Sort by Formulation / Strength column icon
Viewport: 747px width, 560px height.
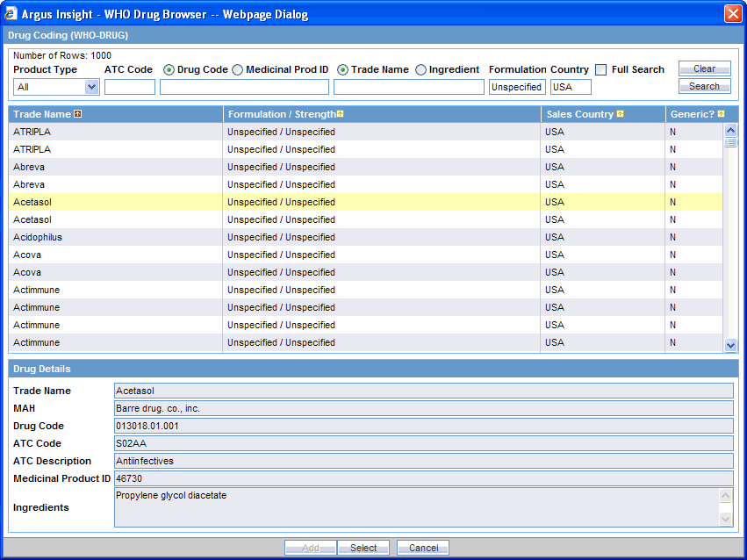coord(341,114)
